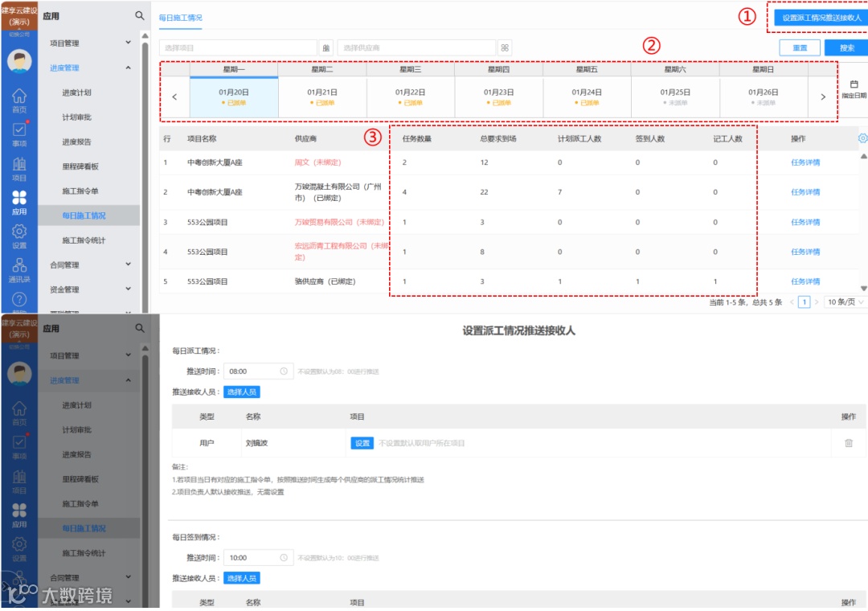Go to previous week arrow

[174, 97]
